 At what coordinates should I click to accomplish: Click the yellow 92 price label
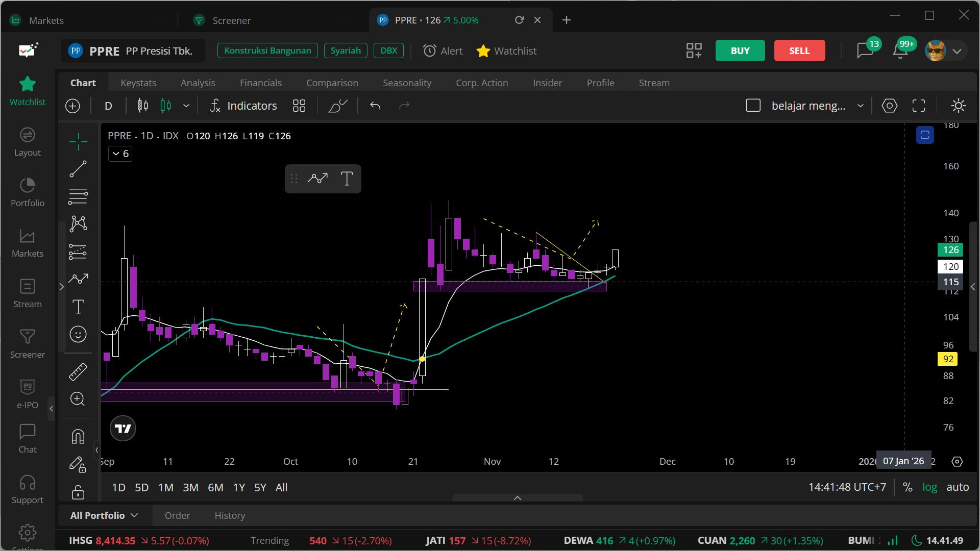pyautogui.click(x=948, y=359)
